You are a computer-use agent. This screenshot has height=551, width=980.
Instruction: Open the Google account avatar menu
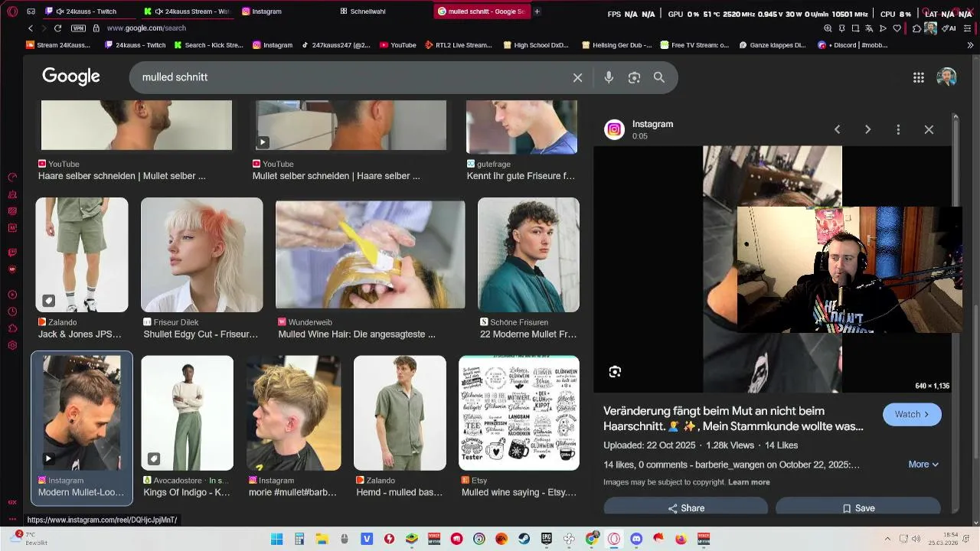tap(946, 77)
